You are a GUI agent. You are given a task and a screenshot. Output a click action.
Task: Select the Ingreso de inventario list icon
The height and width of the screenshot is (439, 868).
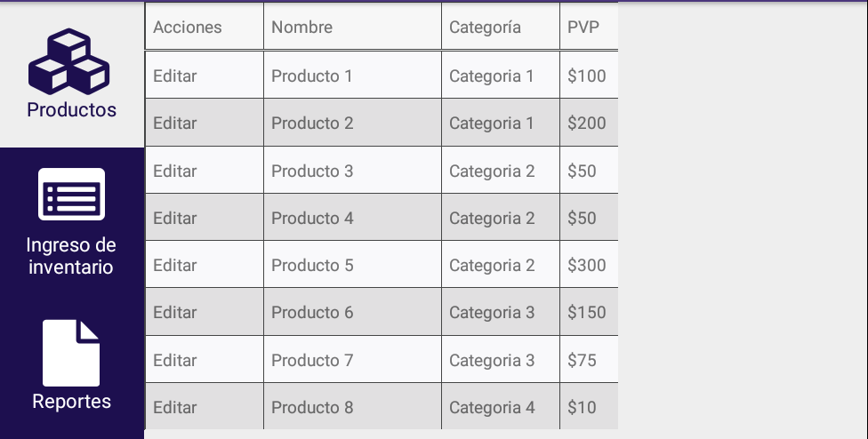71,194
